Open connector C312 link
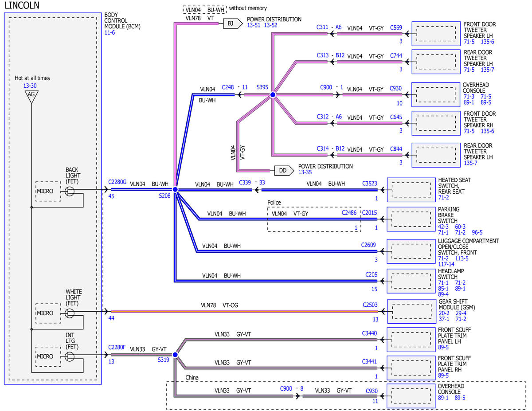The height and width of the screenshot is (411, 532). [x=322, y=117]
